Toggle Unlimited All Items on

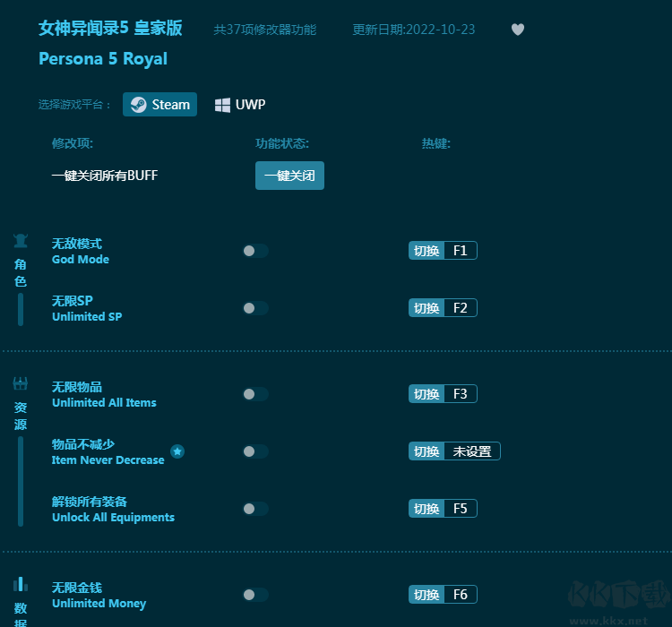click(254, 394)
